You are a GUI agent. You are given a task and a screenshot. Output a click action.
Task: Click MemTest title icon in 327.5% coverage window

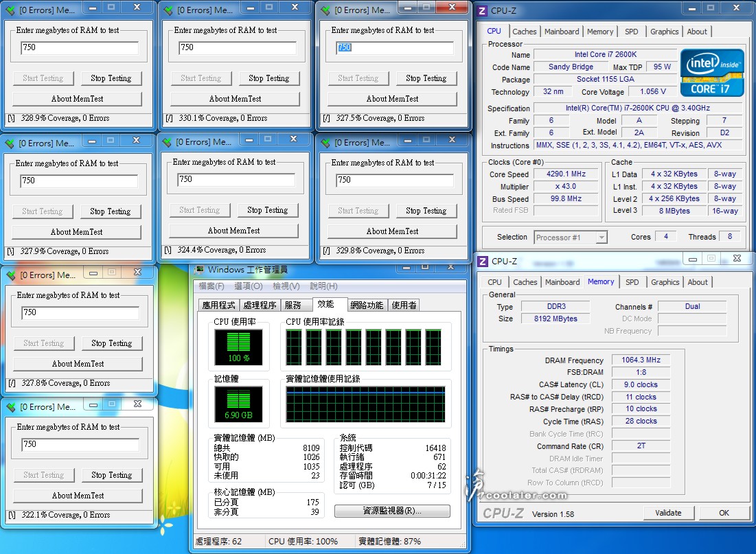click(326, 10)
